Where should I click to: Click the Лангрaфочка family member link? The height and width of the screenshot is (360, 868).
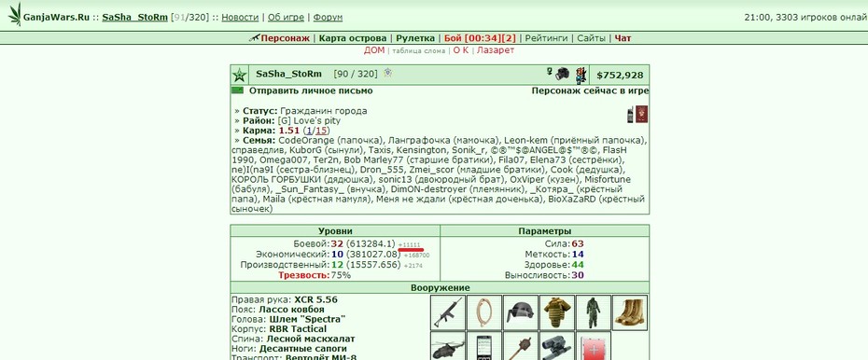coord(420,141)
